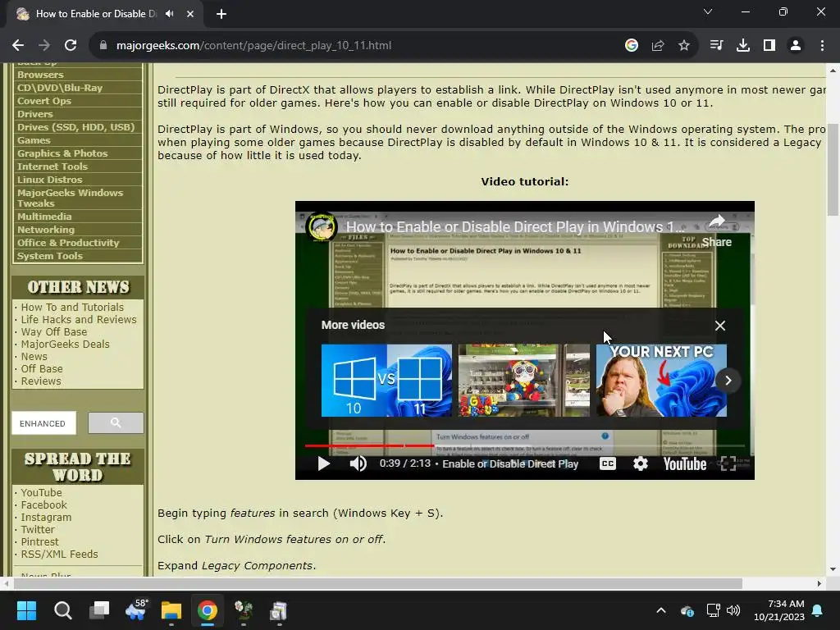
Task: Open the System Tools category
Action: pyautogui.click(x=50, y=256)
